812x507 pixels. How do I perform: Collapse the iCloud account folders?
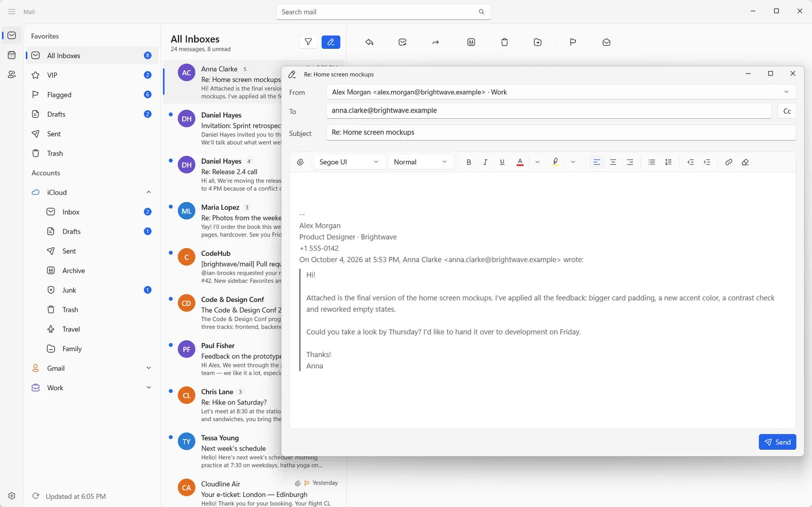click(x=149, y=192)
